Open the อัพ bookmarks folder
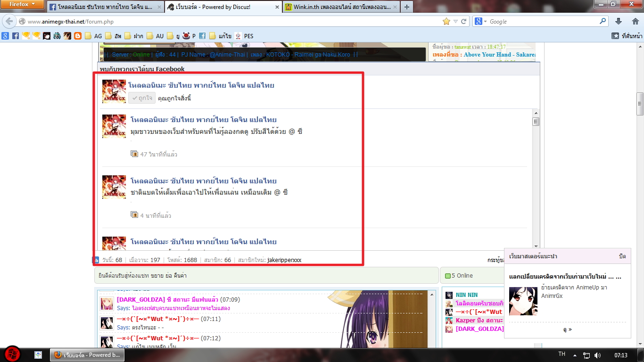Screen dimensions: 644x362 tap(114, 36)
